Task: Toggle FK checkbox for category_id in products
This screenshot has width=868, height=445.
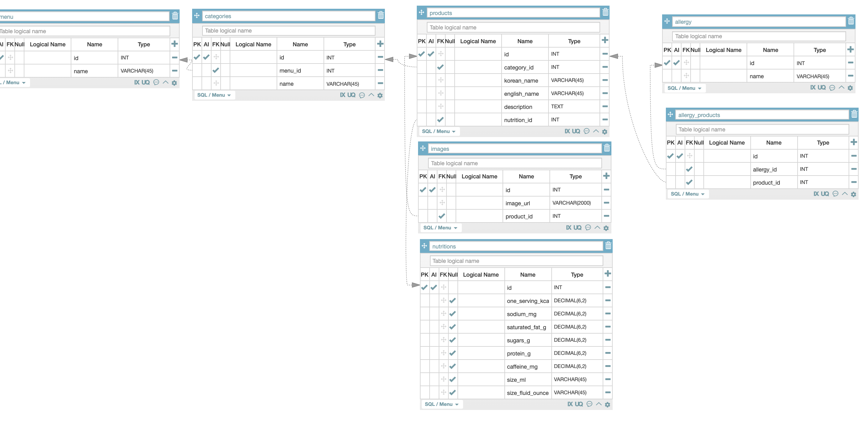Action: [440, 67]
